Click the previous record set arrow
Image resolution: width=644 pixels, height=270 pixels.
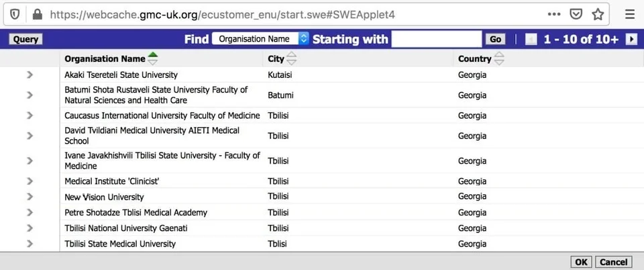pyautogui.click(x=531, y=39)
